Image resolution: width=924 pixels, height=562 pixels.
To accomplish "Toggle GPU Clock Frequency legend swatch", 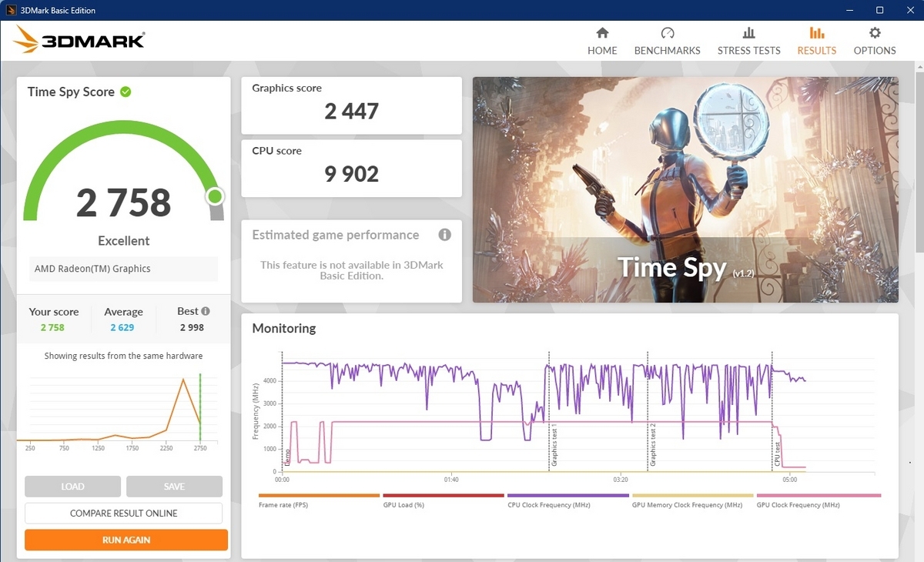I will point(819,496).
